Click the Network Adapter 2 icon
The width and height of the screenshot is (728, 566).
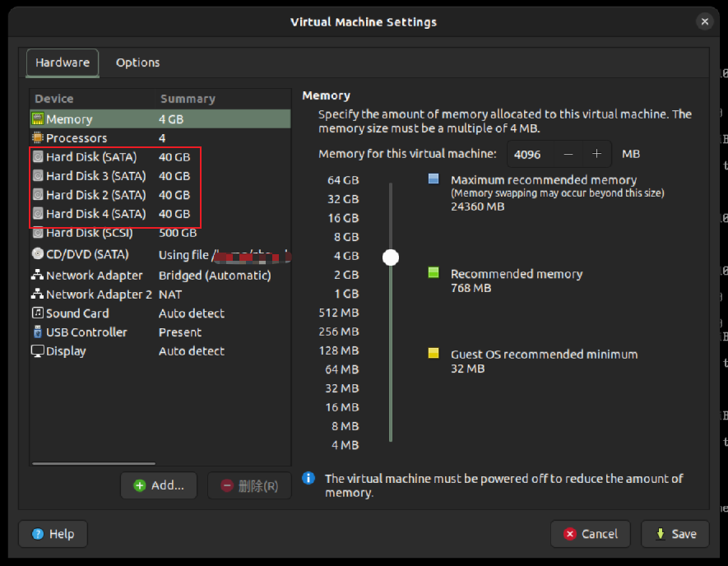coord(38,295)
